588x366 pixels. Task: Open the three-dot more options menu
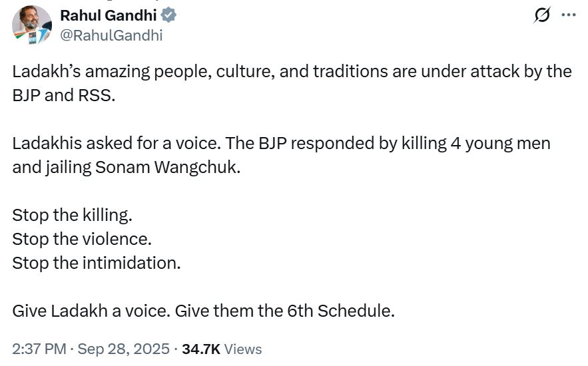[568, 15]
